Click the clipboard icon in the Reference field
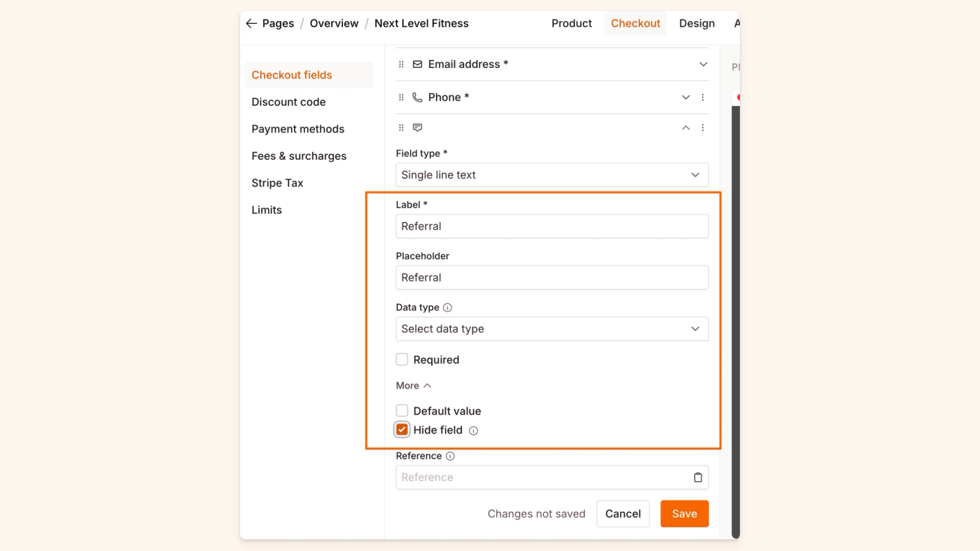The height and width of the screenshot is (551, 980). (x=698, y=477)
